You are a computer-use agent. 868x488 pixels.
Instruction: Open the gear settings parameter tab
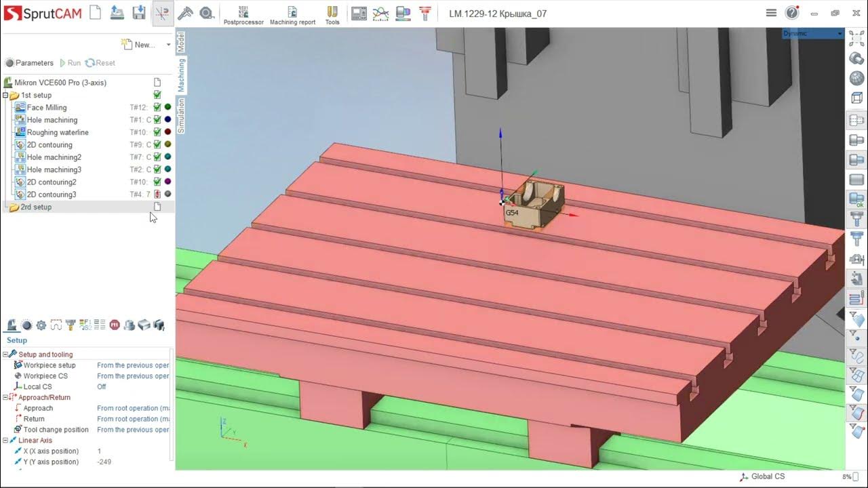click(41, 325)
